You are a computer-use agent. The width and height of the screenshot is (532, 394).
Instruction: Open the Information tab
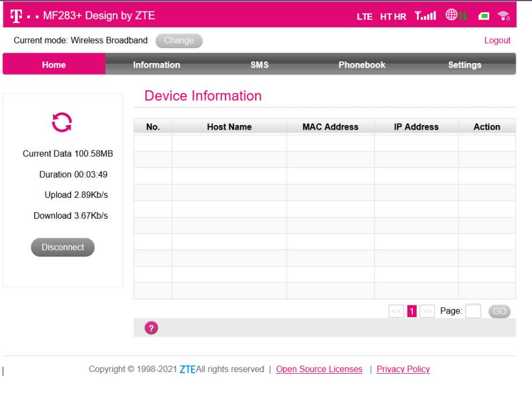coord(156,65)
